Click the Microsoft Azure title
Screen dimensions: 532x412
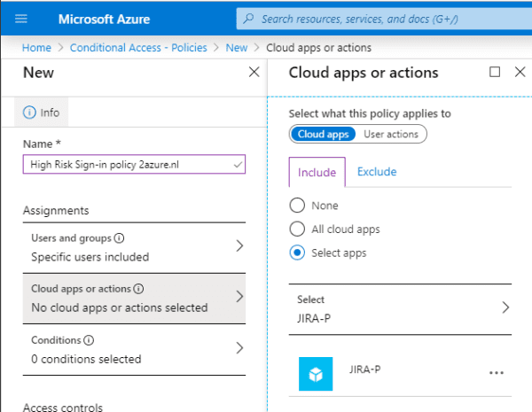[x=104, y=19]
